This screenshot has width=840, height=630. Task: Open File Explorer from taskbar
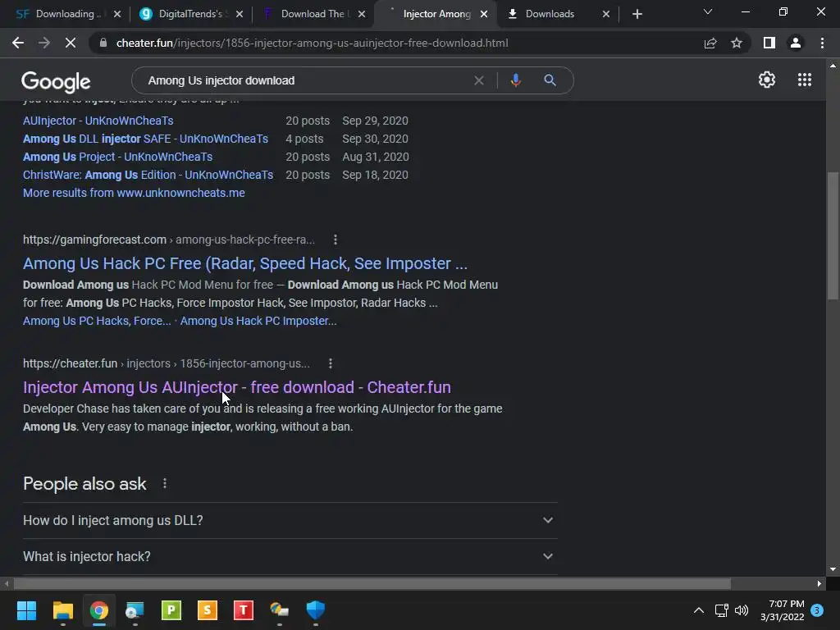pyautogui.click(x=62, y=609)
